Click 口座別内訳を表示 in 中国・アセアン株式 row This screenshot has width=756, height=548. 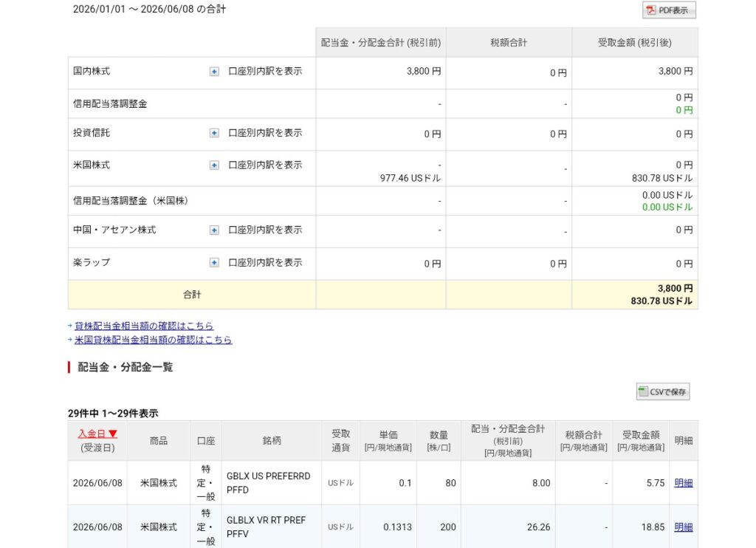pos(265,230)
